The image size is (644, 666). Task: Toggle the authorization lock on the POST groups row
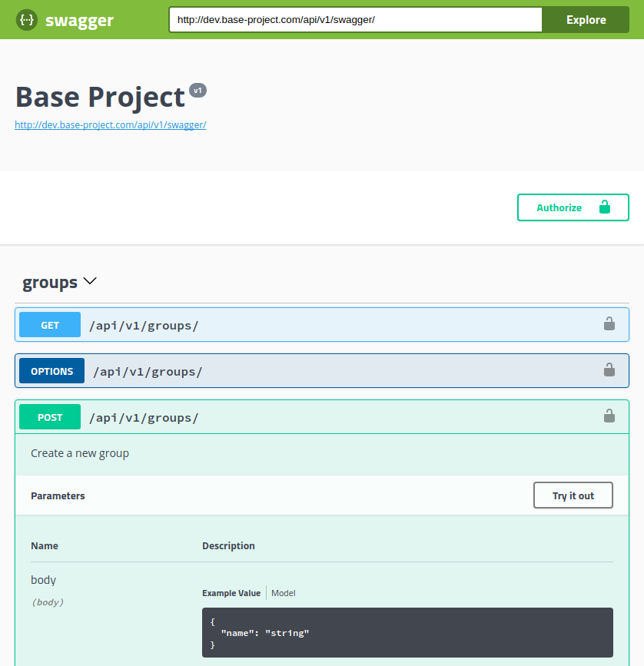coord(609,416)
